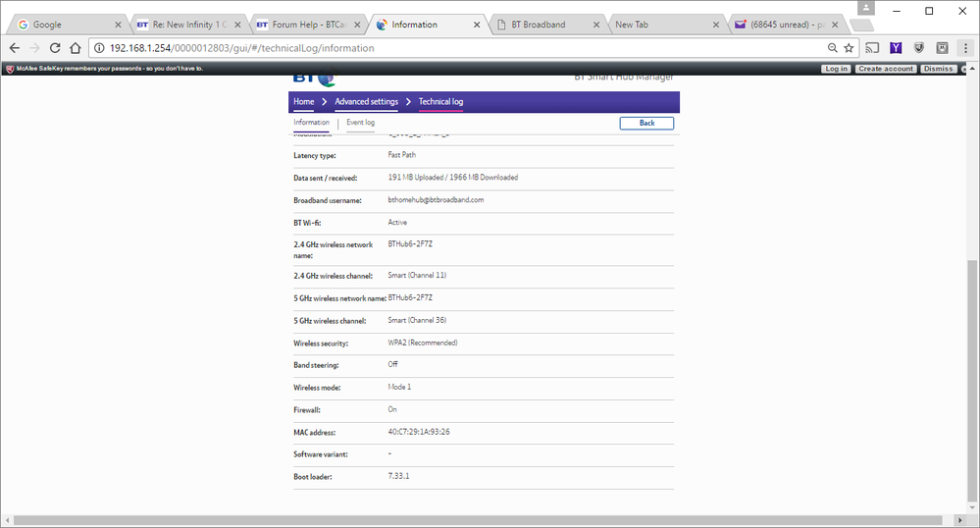
Task: Click the Technical log breadcrumb
Action: coord(440,101)
